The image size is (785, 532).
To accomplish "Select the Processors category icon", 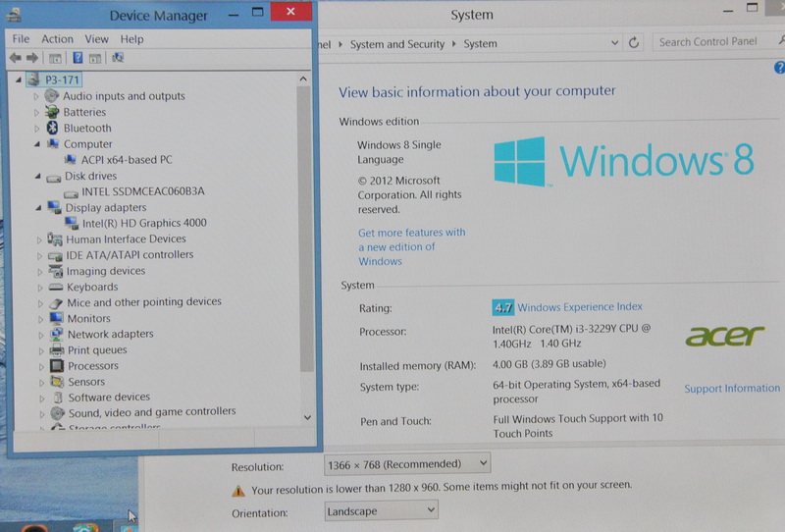I will click(x=57, y=366).
